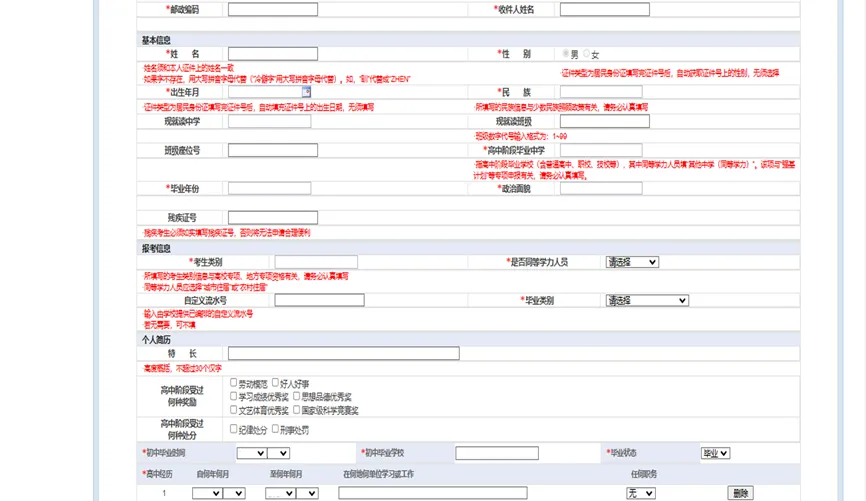Tick the 劳动模范 award checkbox
The height and width of the screenshot is (501, 866).
(234, 382)
